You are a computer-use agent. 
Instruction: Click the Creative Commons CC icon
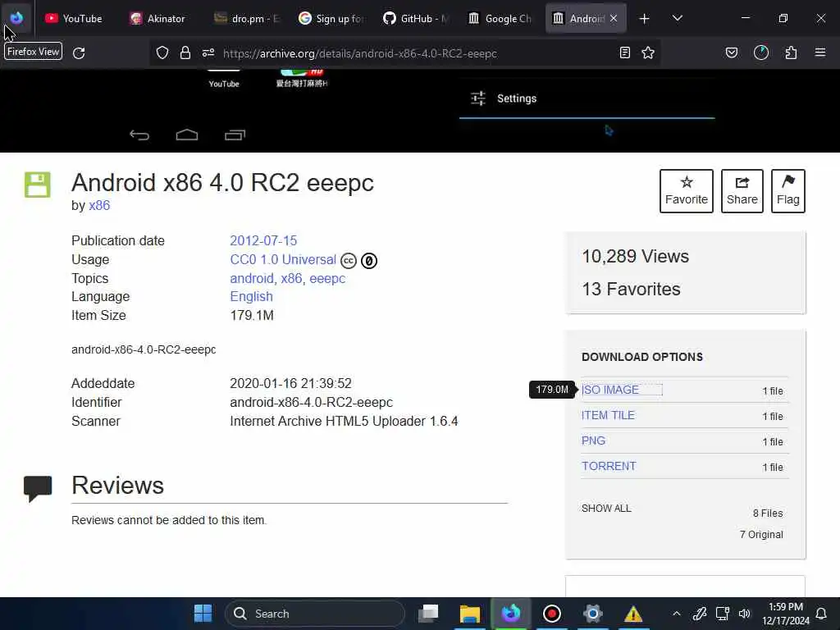point(349,261)
